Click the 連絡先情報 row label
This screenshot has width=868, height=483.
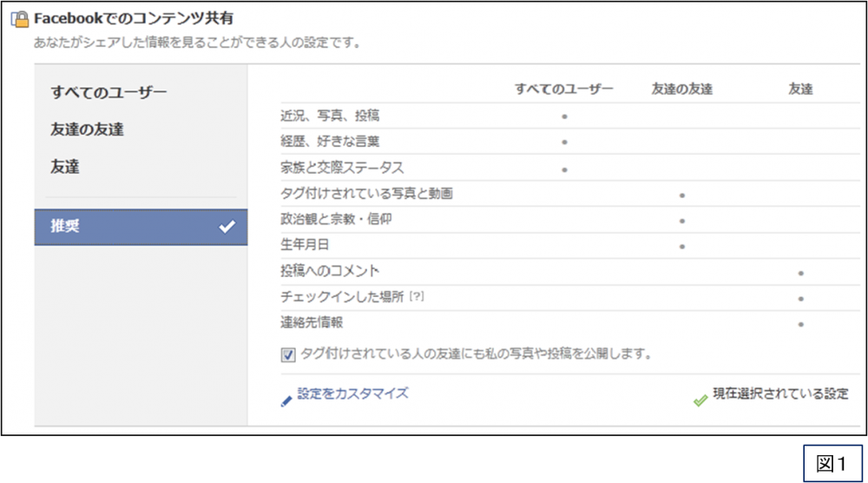pos(311,321)
